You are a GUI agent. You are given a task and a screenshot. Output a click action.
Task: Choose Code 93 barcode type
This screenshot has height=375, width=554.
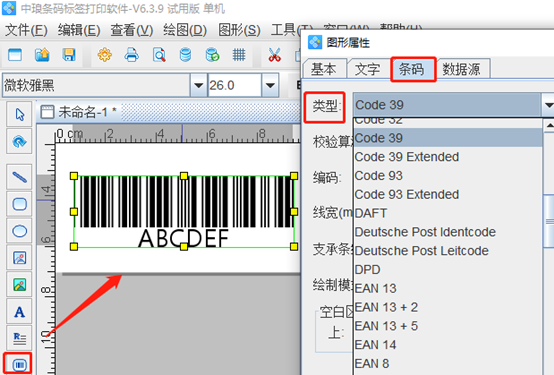point(448,175)
